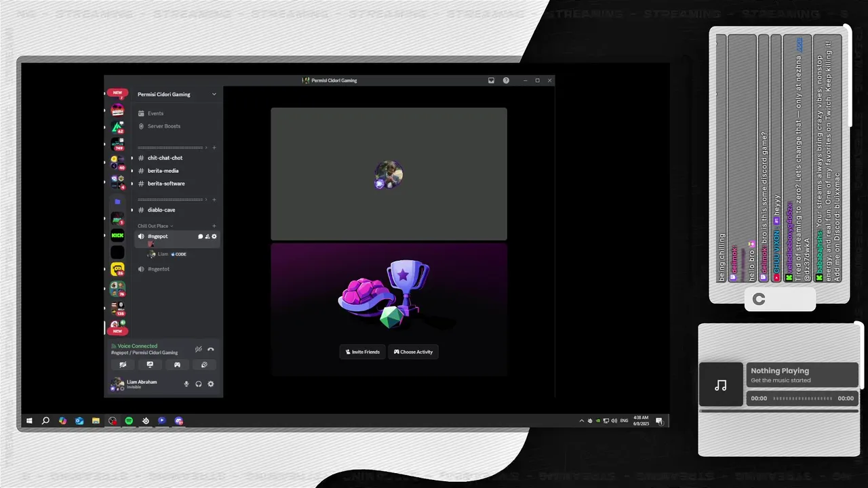Screen dimensions: 868x488
Task: Open the berita-software channel
Action: pyautogui.click(x=166, y=184)
